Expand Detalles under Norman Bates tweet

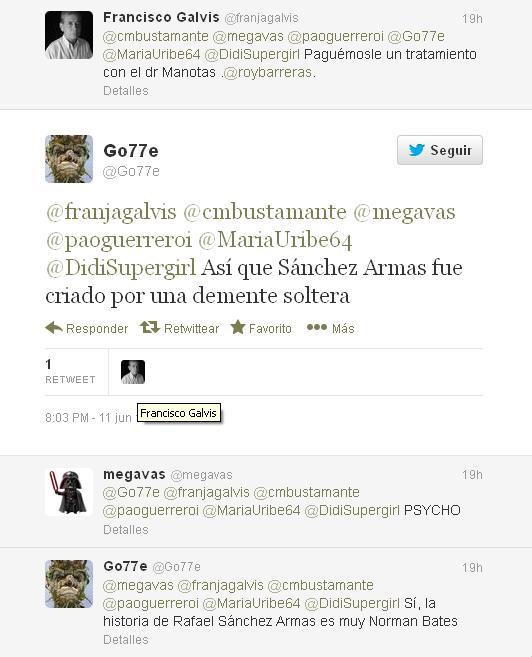coord(126,640)
